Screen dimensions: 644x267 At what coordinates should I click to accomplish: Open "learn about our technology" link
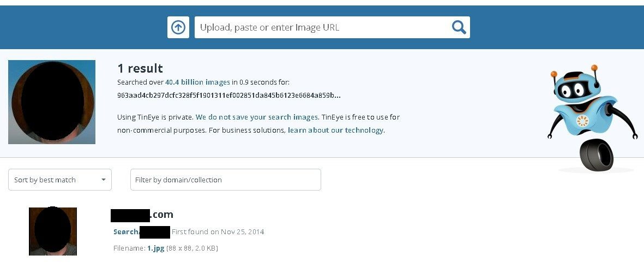click(335, 130)
